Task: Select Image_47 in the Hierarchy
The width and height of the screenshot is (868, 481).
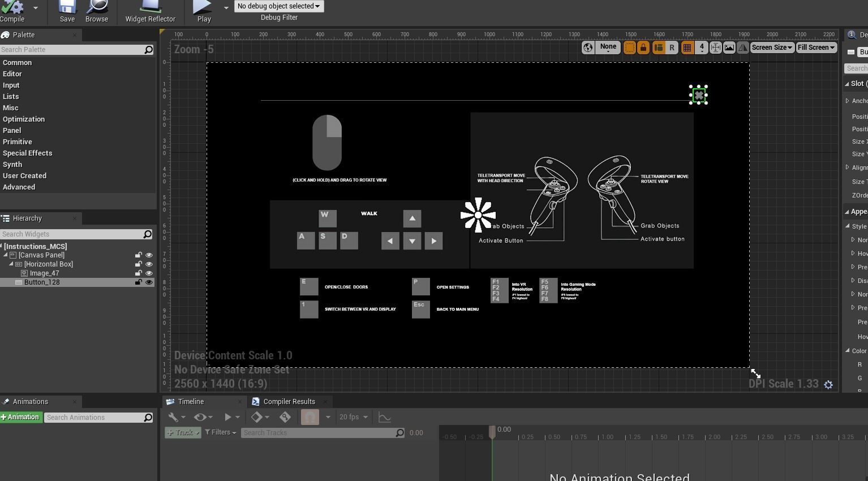Action: pos(44,273)
